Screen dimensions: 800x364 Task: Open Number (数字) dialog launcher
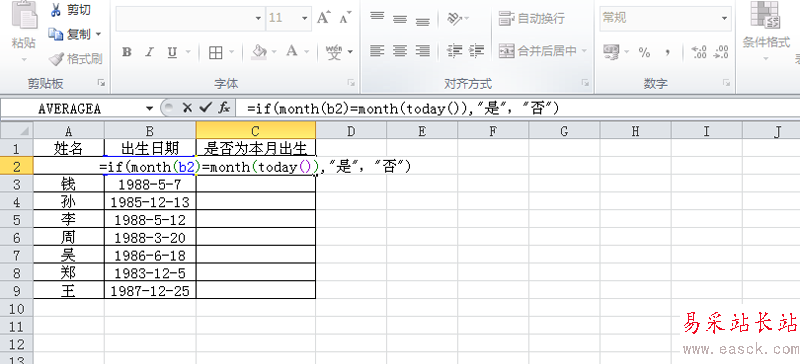(727, 83)
